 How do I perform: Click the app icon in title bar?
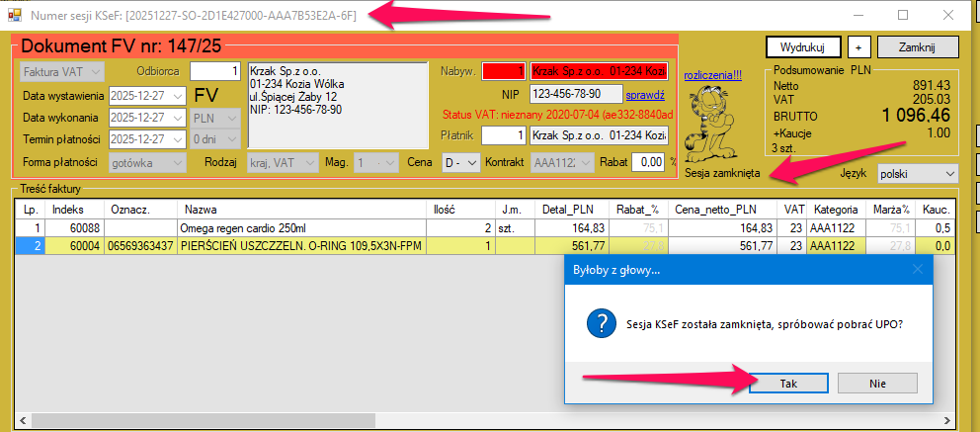14,17
